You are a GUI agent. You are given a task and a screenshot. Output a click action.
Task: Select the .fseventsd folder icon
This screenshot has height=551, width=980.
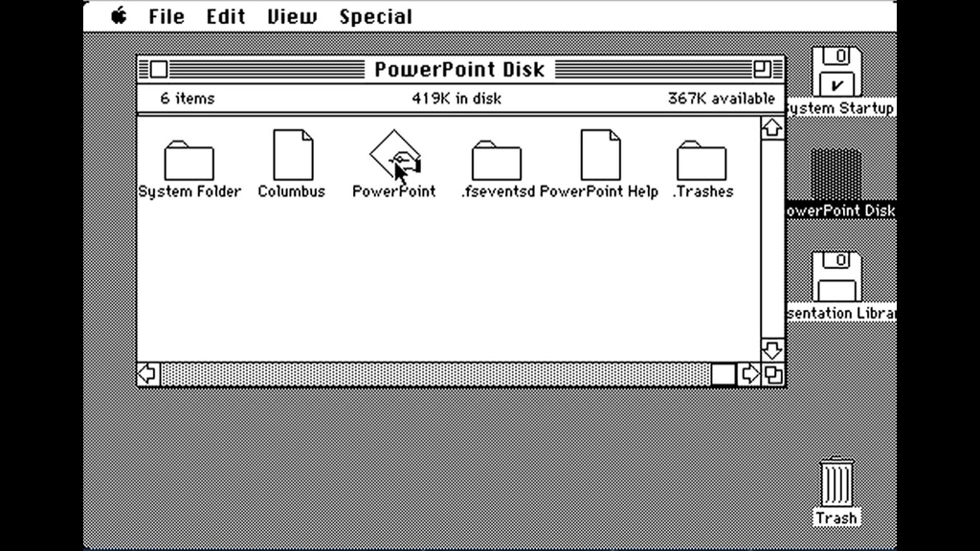tap(497, 161)
